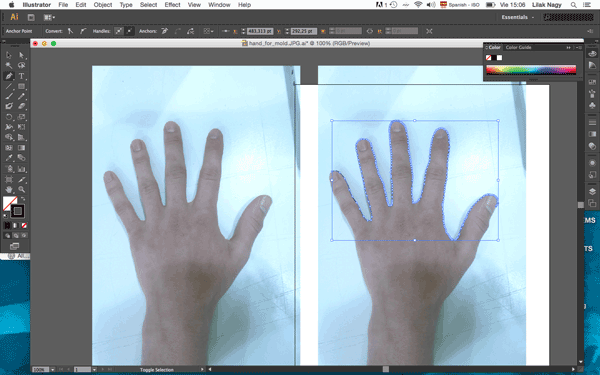The image size is (600, 375).
Task: Edit the X coordinate field
Action: (x=259, y=31)
